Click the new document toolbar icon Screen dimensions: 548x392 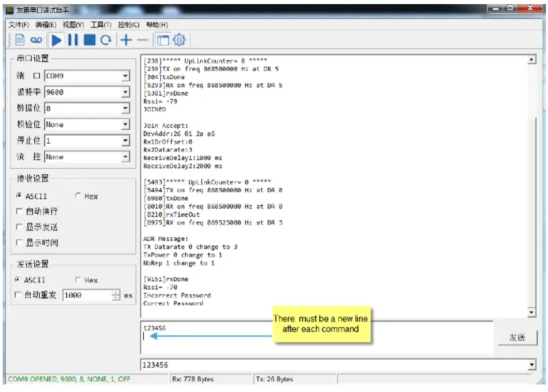tap(19, 40)
